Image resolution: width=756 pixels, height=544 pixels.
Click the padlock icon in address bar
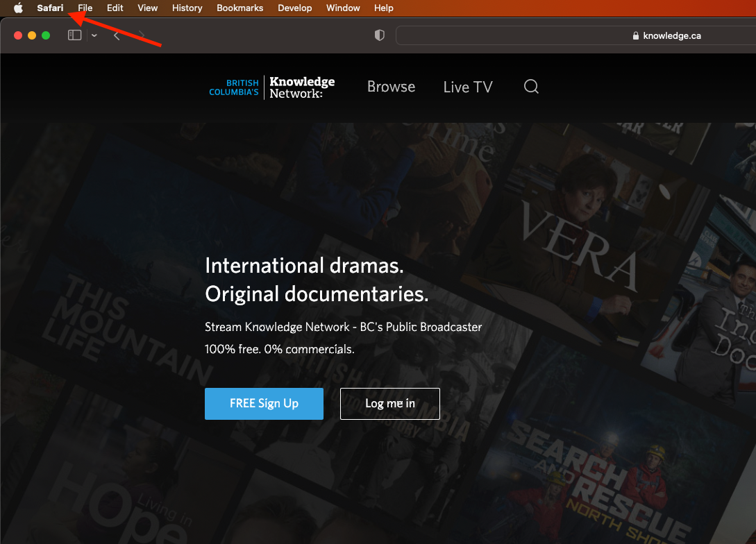coord(635,35)
